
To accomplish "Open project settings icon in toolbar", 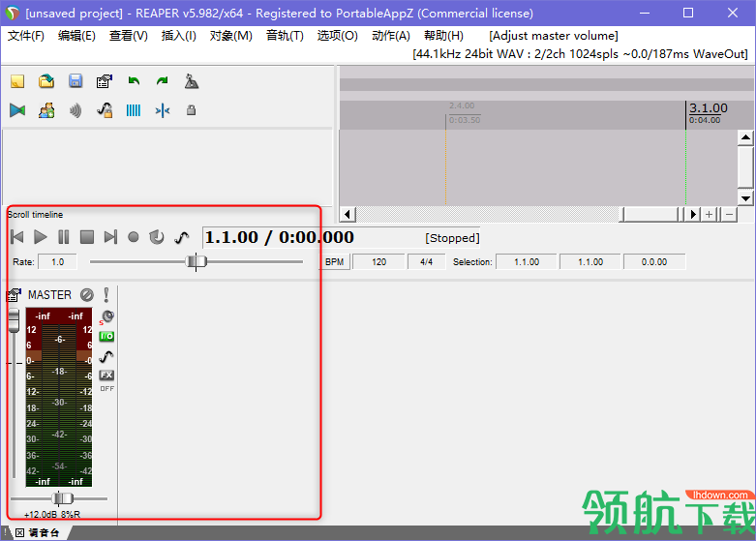I will (105, 81).
